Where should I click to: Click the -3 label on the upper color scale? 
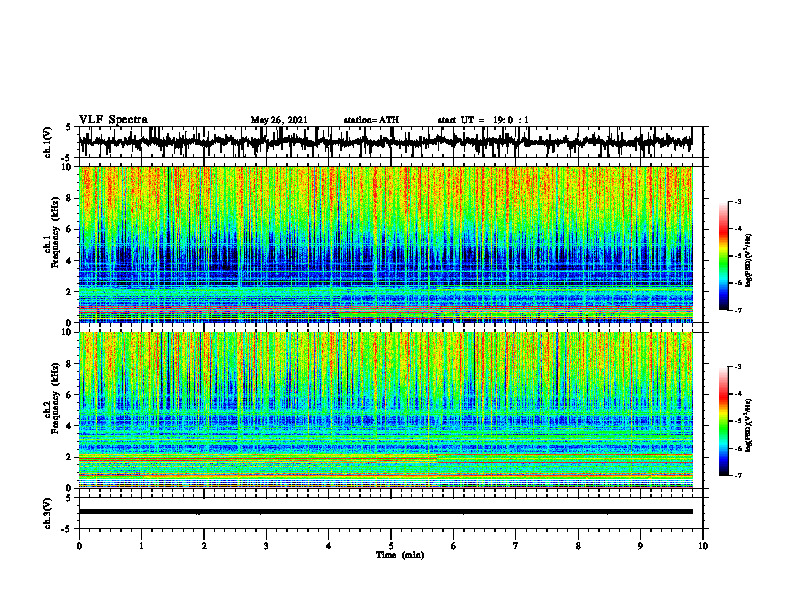tap(738, 201)
